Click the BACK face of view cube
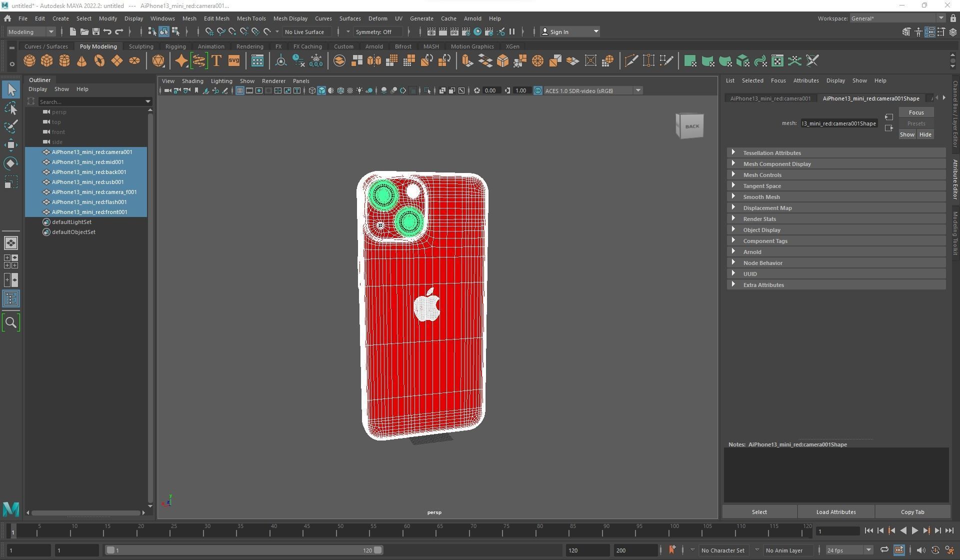Viewport: 960px width, 560px height. pos(692,126)
